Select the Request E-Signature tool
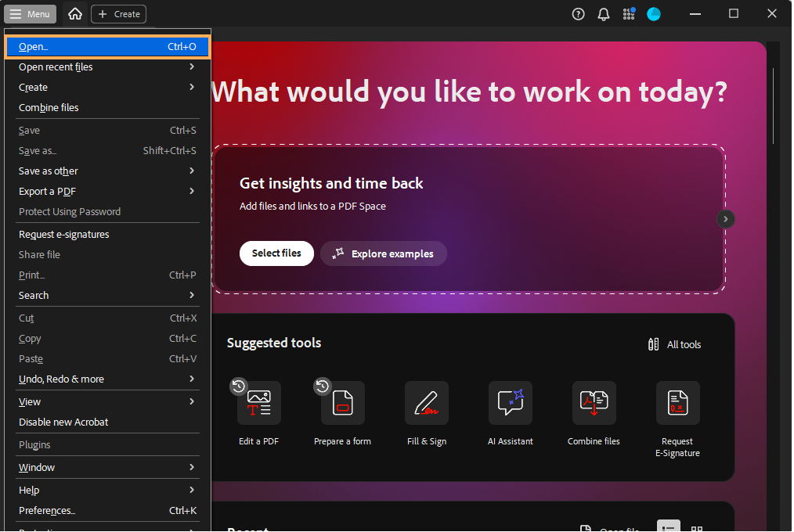This screenshot has height=532, width=794. coord(677,404)
